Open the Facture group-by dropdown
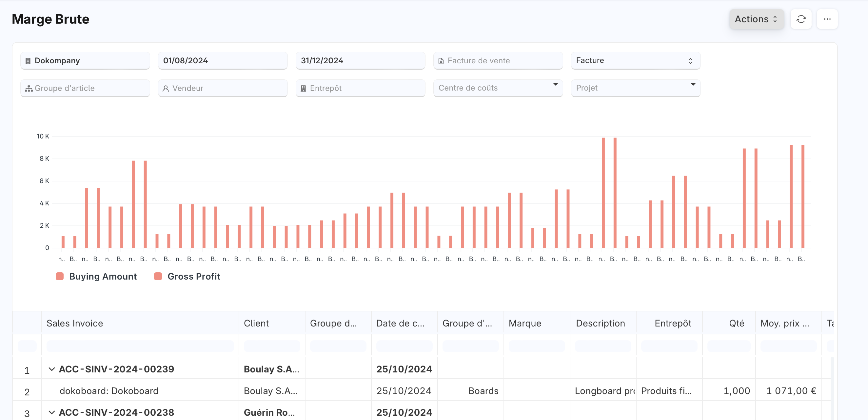Image resolution: width=868 pixels, height=420 pixels. point(636,61)
